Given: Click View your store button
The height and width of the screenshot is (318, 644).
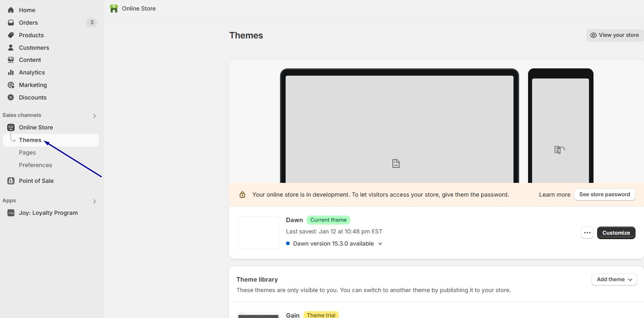Looking at the screenshot, I should click(615, 35).
